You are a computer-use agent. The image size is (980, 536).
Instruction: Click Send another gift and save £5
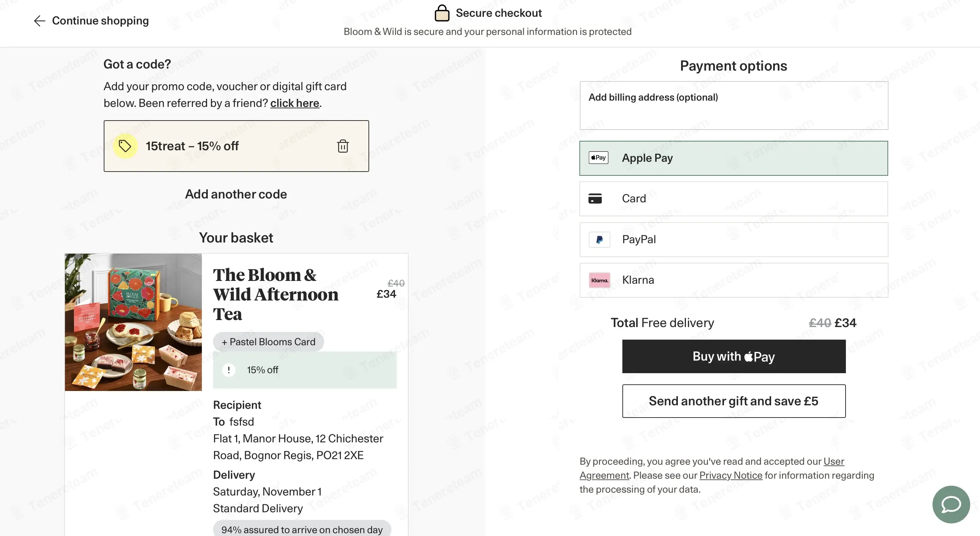point(733,401)
